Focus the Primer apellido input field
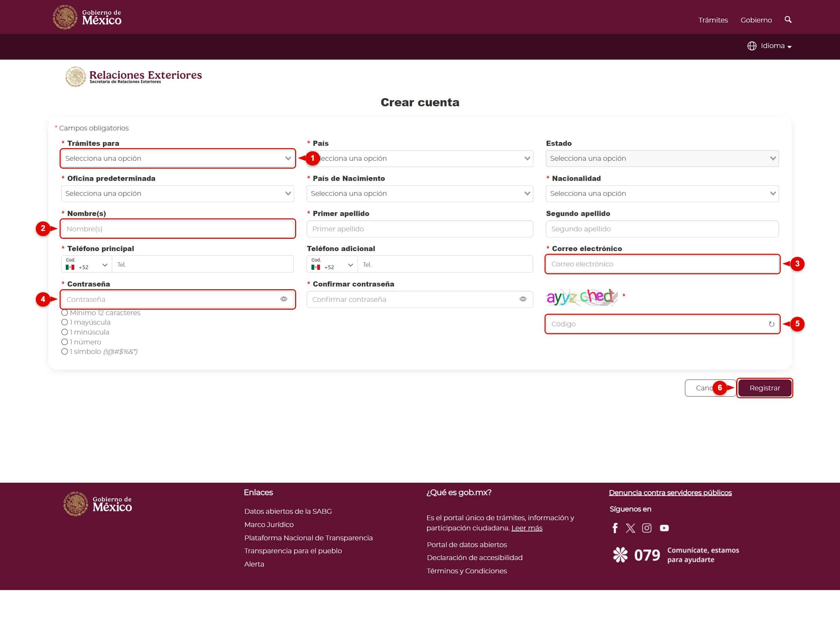The image size is (840, 620). (419, 229)
